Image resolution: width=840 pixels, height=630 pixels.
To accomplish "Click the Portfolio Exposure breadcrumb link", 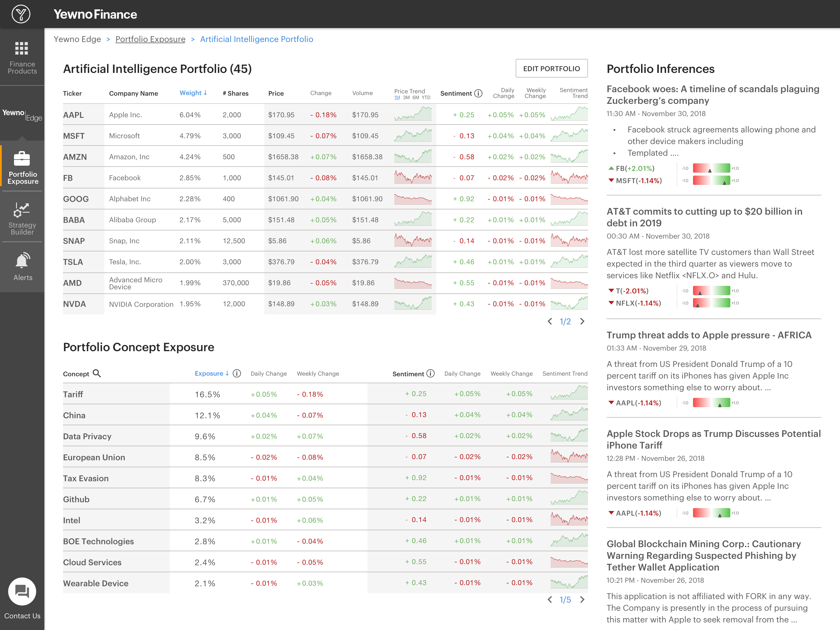I will 150,39.
